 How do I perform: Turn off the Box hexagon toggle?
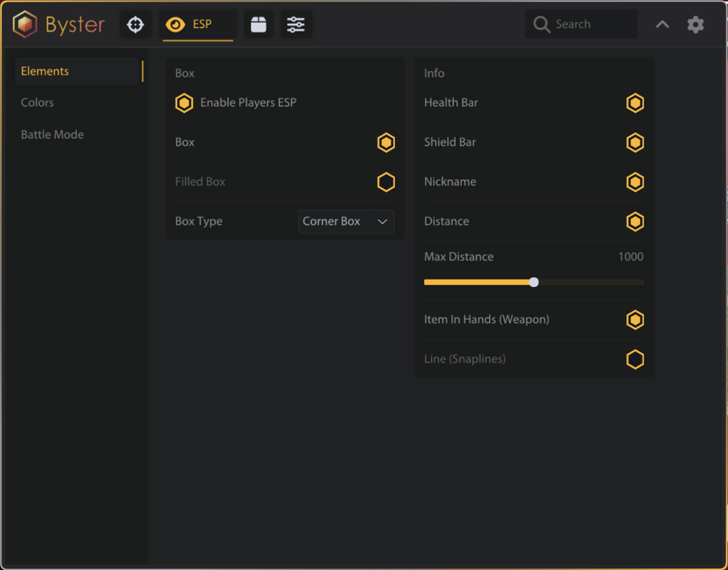[386, 142]
